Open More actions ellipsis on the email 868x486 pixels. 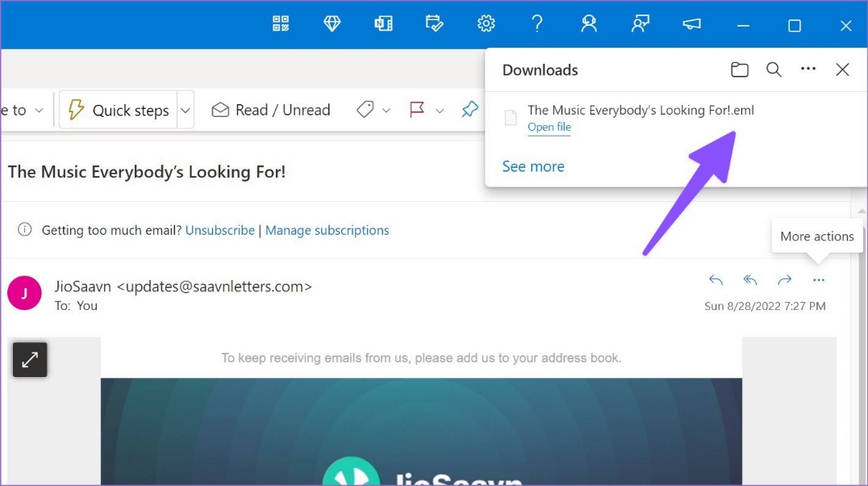point(819,280)
